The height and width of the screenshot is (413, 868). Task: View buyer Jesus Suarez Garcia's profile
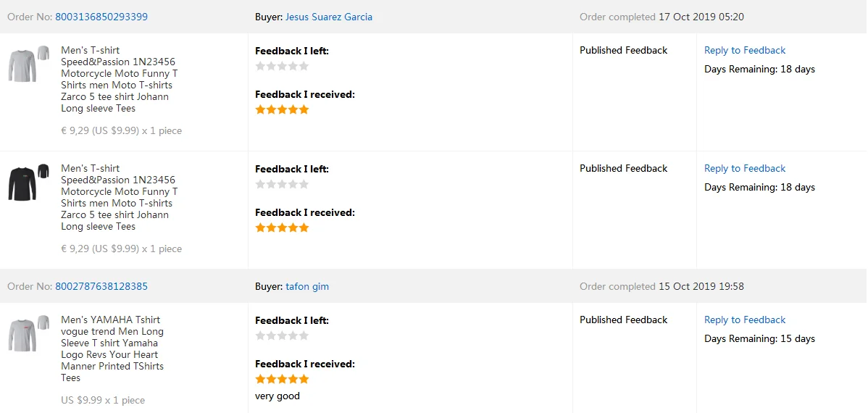click(x=328, y=17)
